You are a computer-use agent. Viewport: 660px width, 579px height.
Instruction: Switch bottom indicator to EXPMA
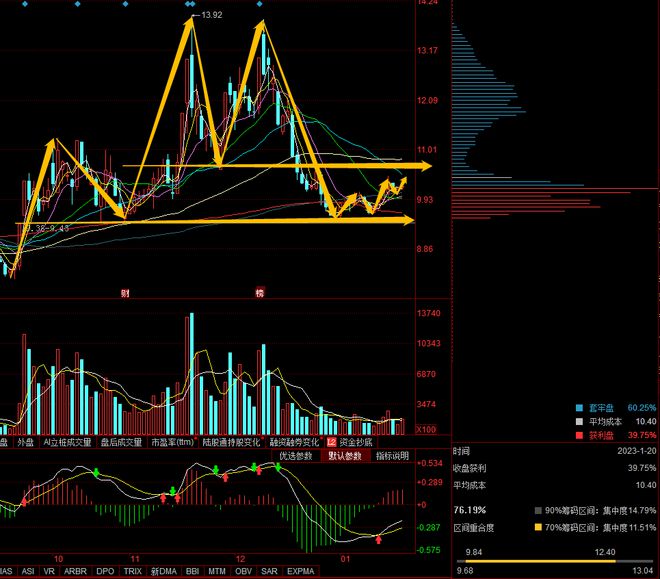tap(301, 571)
